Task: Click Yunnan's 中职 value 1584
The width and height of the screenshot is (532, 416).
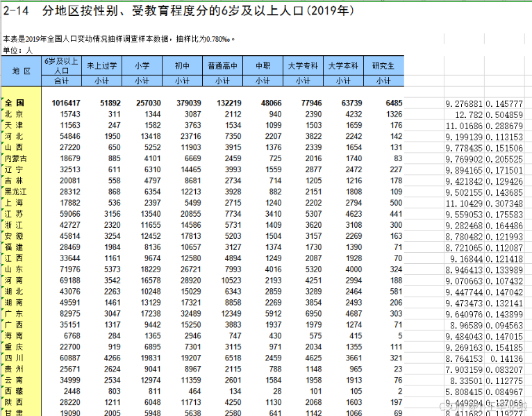Action: click(273, 380)
